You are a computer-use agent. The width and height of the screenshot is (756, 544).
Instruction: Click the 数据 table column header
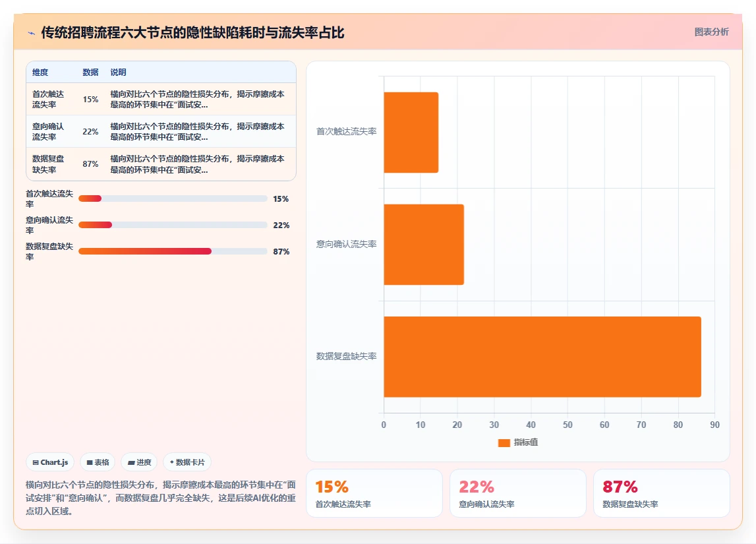click(x=91, y=73)
